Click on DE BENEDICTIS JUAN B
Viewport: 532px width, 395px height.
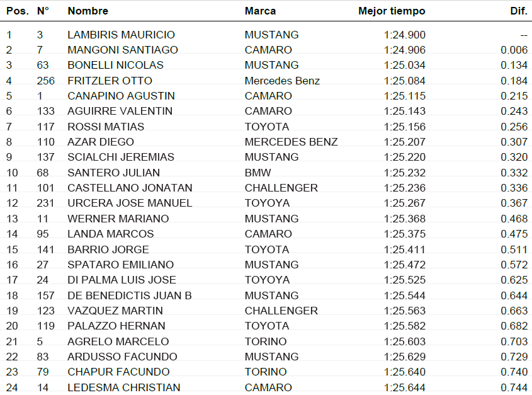coord(130,295)
